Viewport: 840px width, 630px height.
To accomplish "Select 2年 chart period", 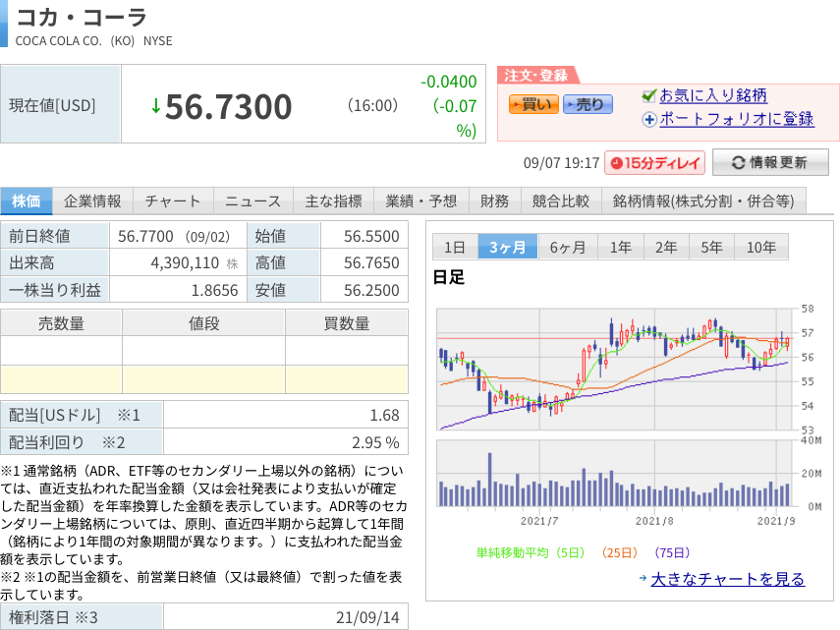I will tap(666, 247).
